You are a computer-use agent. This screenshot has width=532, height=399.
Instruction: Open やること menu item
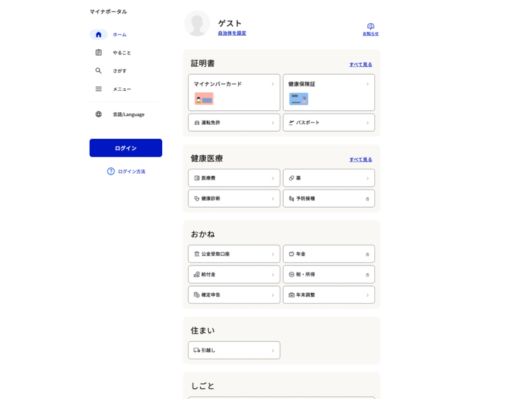[x=122, y=53]
